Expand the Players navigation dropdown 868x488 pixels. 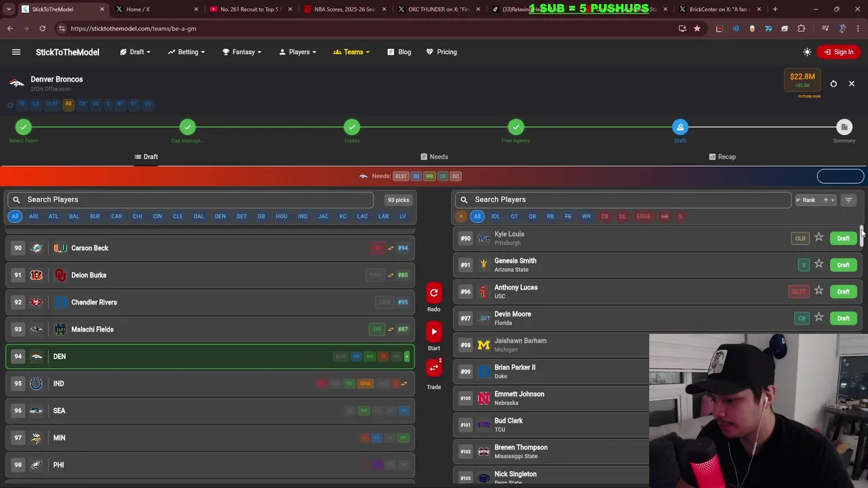point(298,52)
